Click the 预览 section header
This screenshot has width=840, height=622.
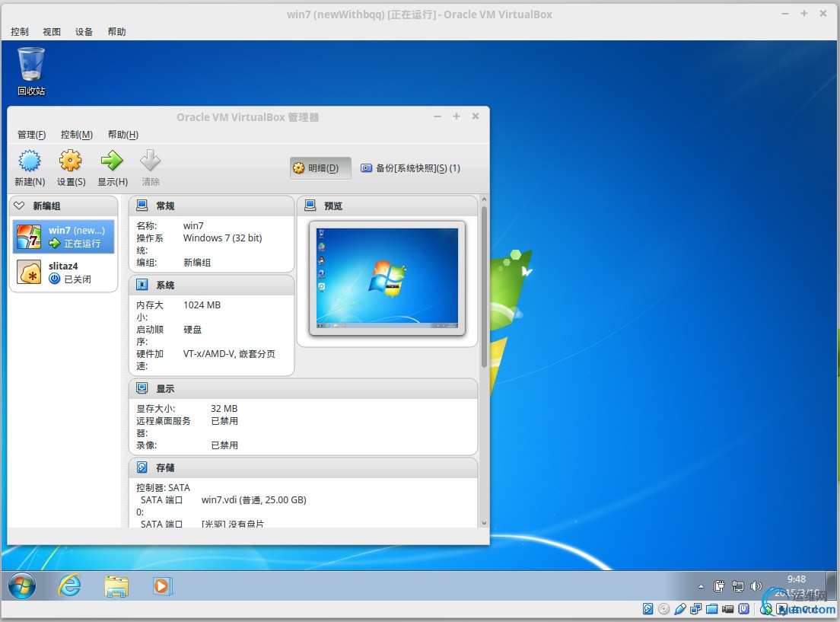pyautogui.click(x=387, y=206)
